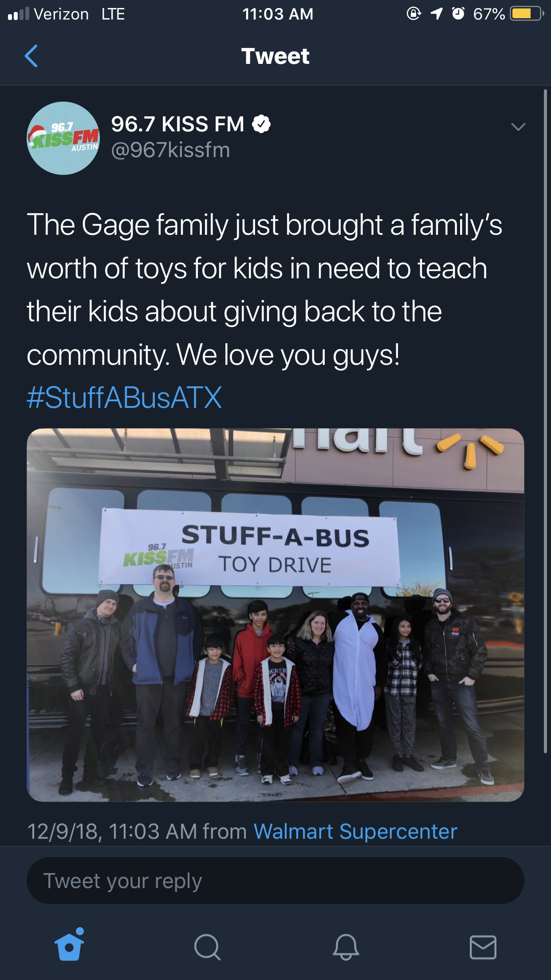The height and width of the screenshot is (980, 551).
Task: Tap the back arrow icon
Action: coord(31,56)
